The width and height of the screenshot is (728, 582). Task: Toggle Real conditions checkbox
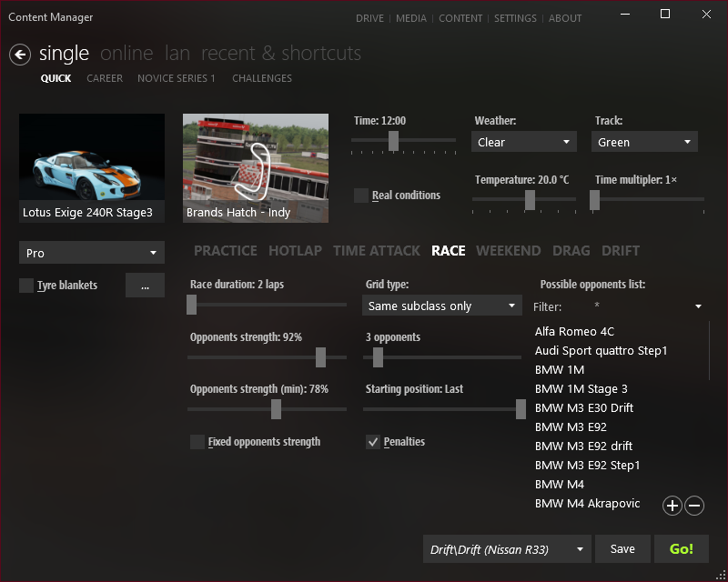[x=361, y=196]
